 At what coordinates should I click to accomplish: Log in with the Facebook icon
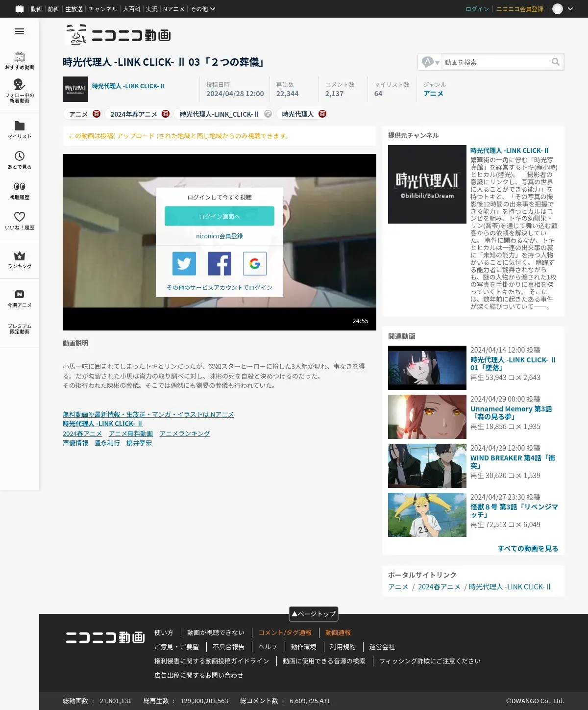220,264
